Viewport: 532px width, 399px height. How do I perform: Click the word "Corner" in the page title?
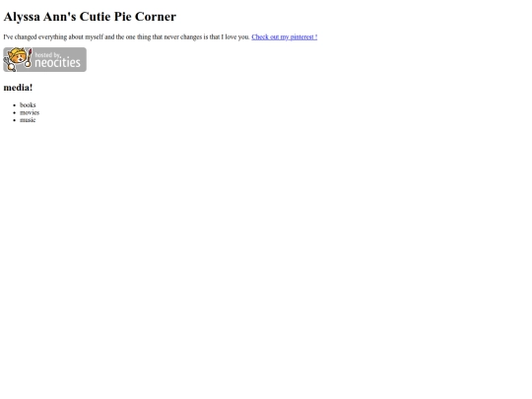point(156,17)
